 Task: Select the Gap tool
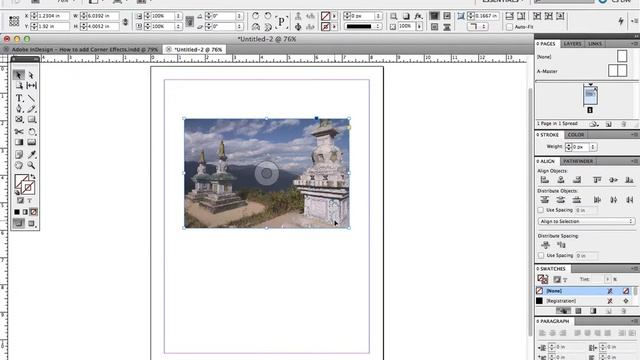31,86
